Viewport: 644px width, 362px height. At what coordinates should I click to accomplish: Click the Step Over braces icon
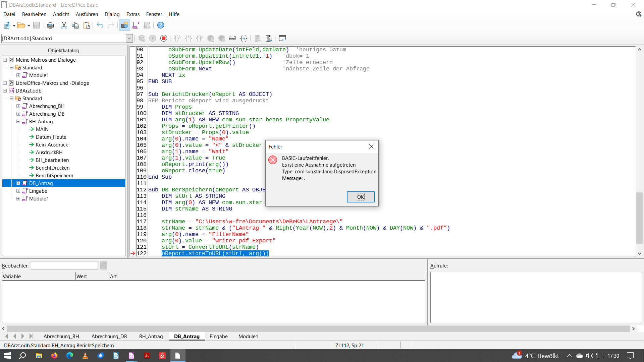click(177, 38)
